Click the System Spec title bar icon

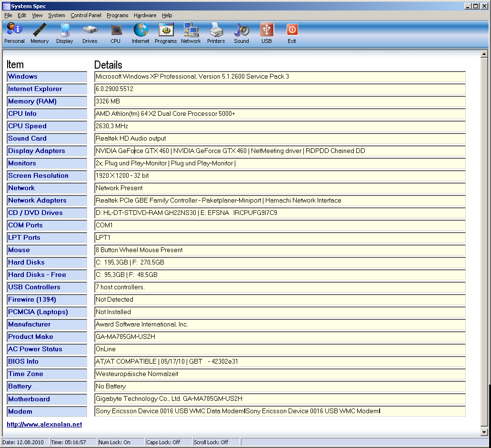[x=6, y=6]
